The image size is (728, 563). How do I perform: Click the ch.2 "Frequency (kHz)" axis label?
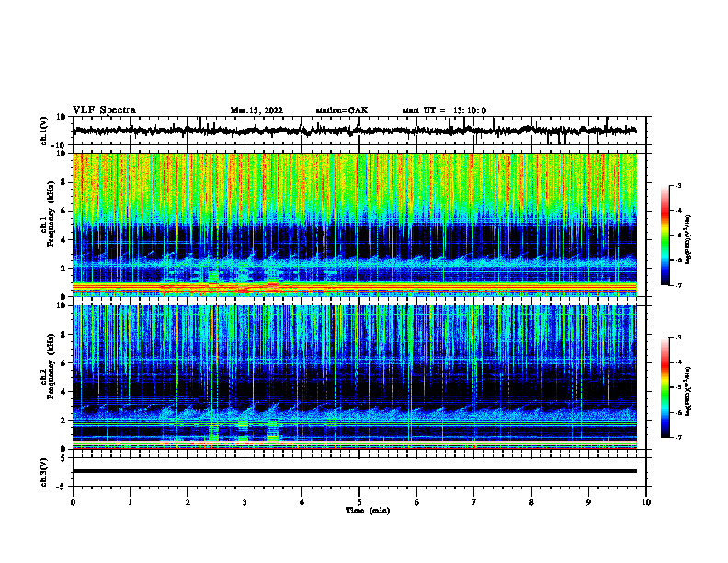(x=51, y=366)
